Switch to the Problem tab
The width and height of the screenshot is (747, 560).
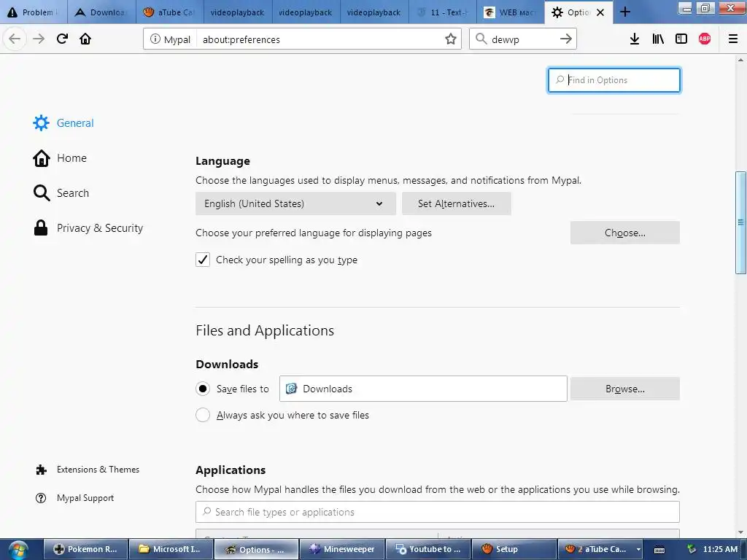click(x=34, y=12)
